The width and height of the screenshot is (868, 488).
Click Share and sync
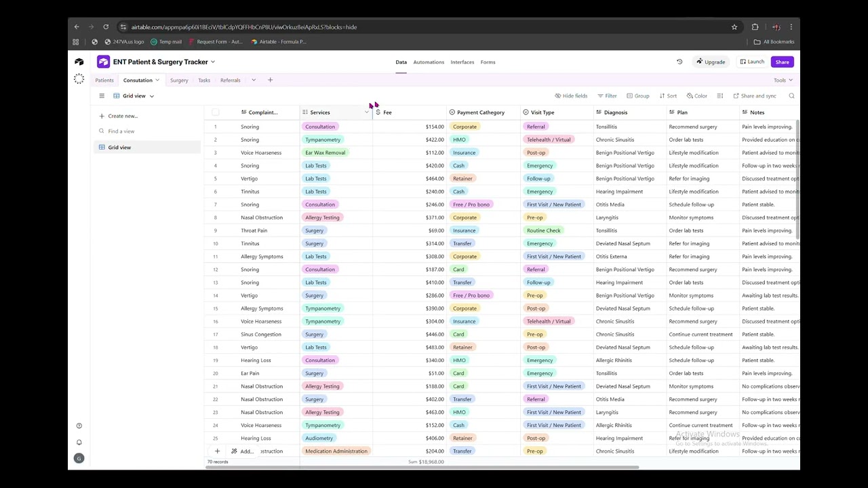point(754,96)
